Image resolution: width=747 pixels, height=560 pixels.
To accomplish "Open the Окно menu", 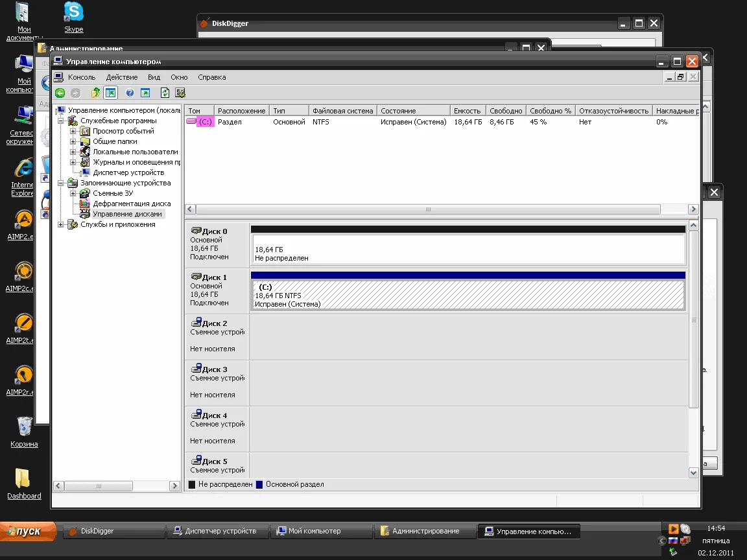I will click(179, 77).
